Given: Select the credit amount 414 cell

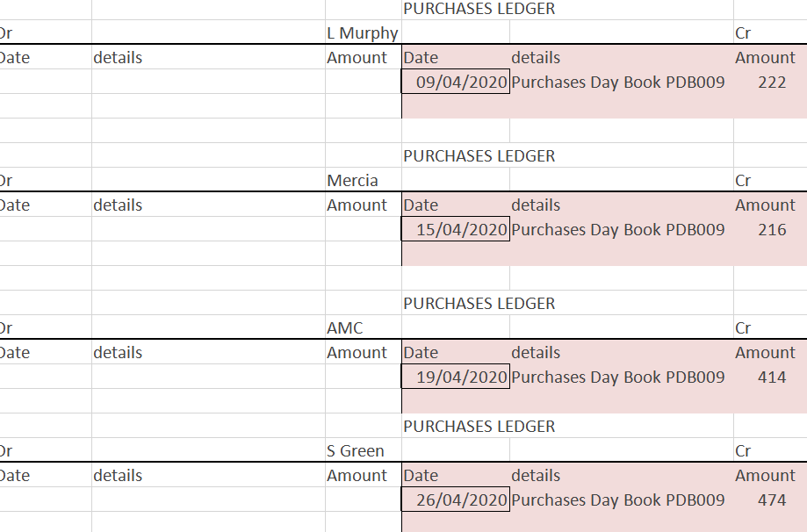Looking at the screenshot, I should pos(771,377).
